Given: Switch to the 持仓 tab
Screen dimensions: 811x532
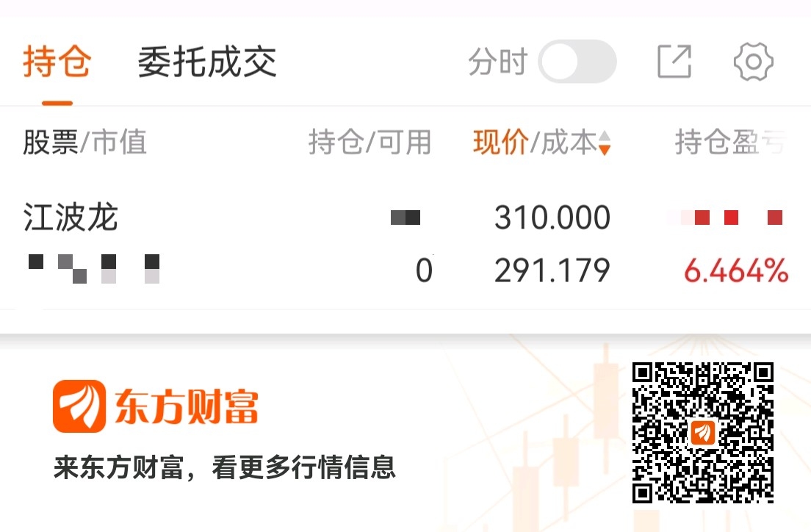Looking at the screenshot, I should 57,62.
